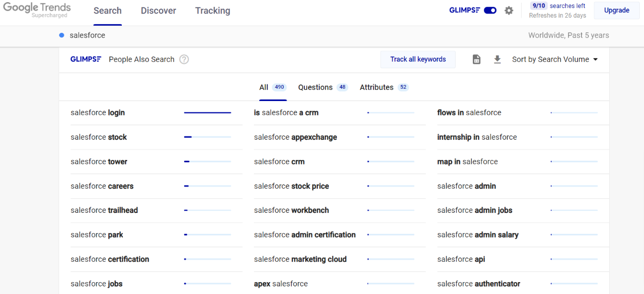The width and height of the screenshot is (644, 294).
Task: Select keyword salesforce admin salary
Action: [x=478, y=235]
